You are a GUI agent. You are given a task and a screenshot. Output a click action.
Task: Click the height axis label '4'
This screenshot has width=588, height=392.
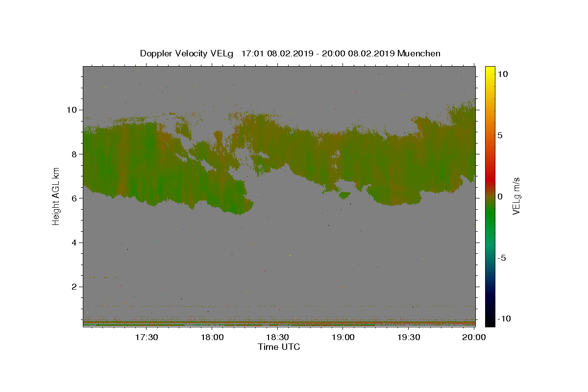coord(74,243)
